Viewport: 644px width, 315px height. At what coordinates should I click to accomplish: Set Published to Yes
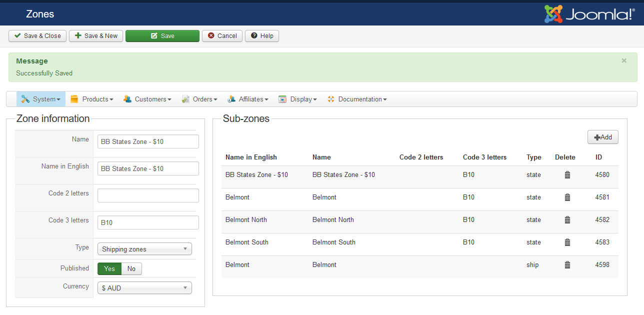coord(109,268)
